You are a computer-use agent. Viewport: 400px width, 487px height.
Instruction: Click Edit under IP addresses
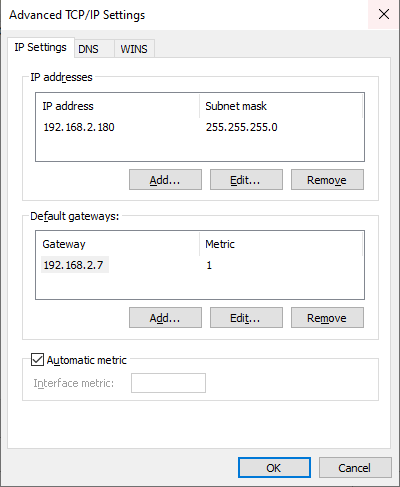click(246, 180)
